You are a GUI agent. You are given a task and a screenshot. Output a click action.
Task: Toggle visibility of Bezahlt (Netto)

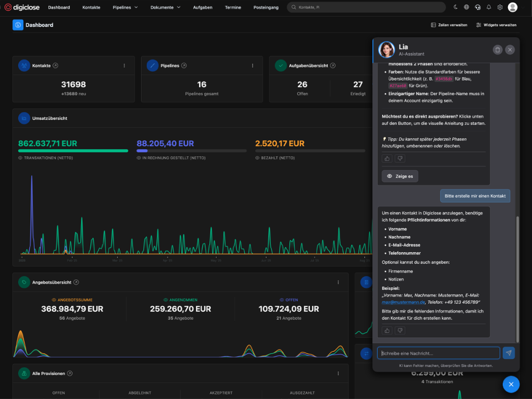[x=257, y=158]
